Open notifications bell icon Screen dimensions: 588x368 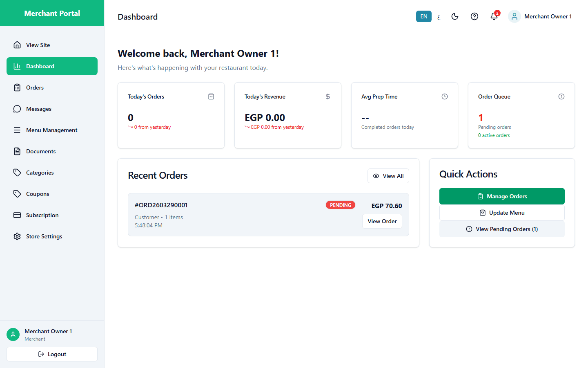494,16
